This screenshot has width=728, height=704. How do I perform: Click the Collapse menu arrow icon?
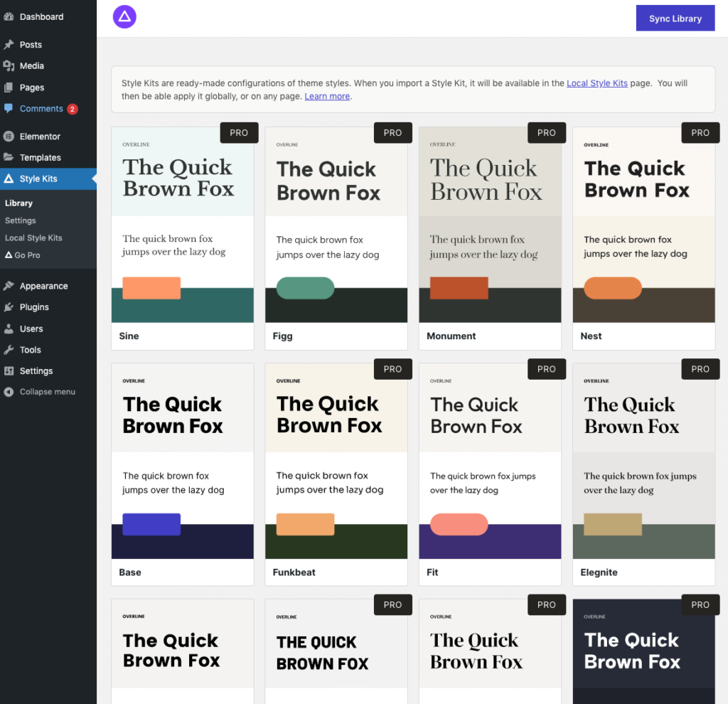[9, 392]
